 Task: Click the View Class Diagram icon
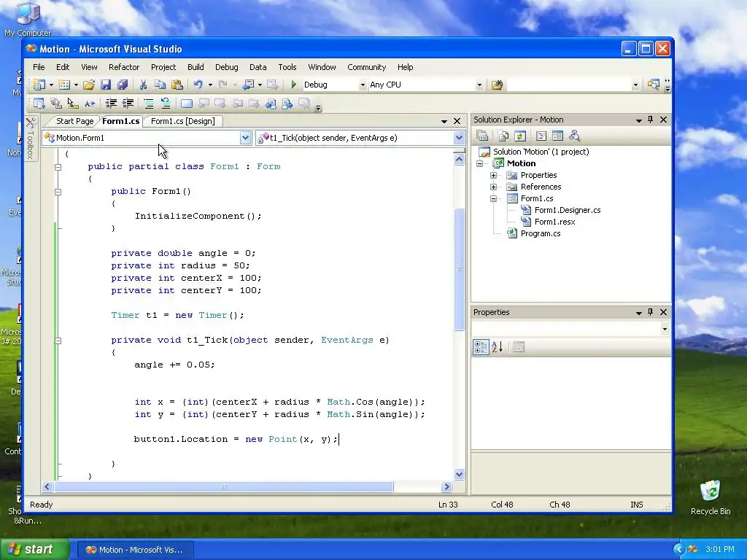(x=574, y=136)
